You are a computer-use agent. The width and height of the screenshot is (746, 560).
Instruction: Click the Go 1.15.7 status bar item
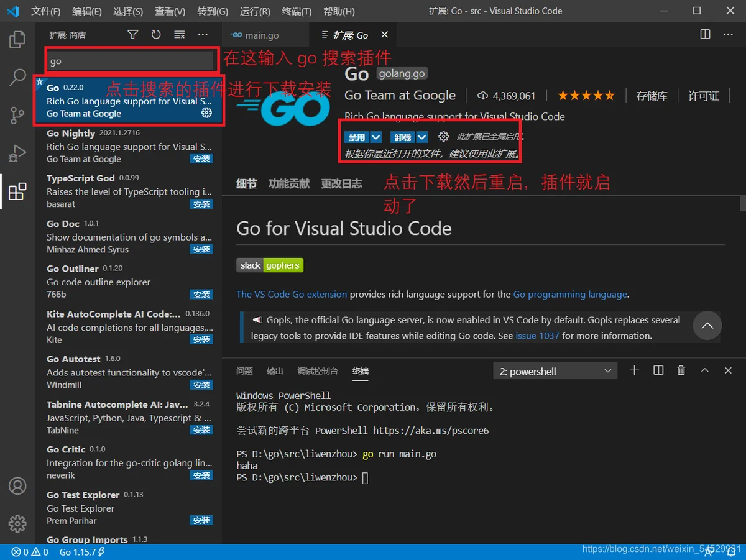82,552
